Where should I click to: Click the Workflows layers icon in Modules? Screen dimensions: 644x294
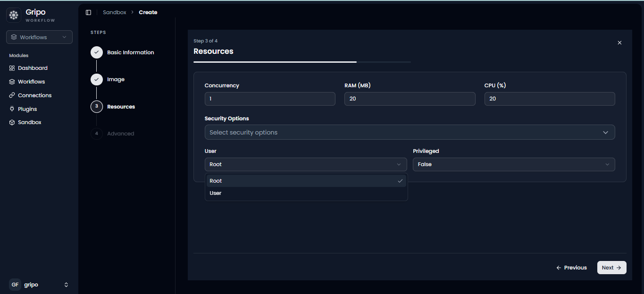pos(12,82)
